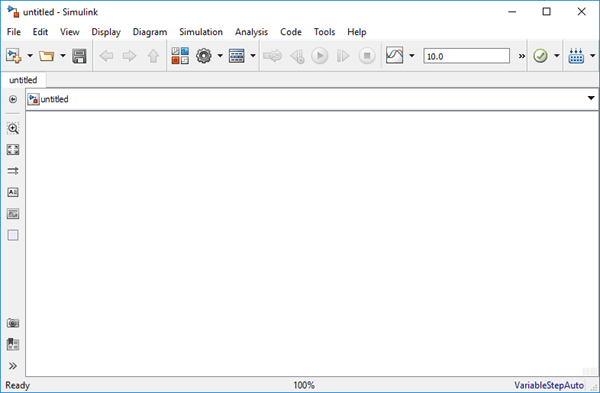Open the Model Explorer icon
Image resolution: width=600 pixels, height=393 pixels.
click(237, 56)
